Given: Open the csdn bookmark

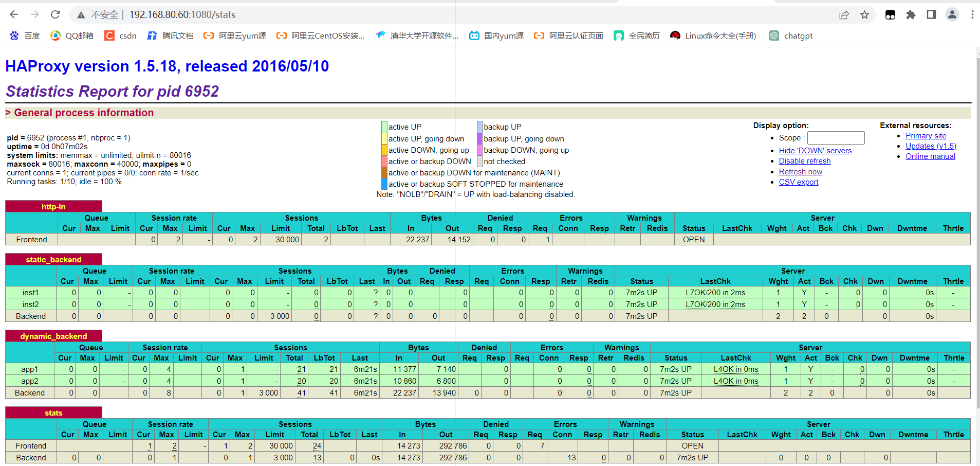Looking at the screenshot, I should [121, 35].
